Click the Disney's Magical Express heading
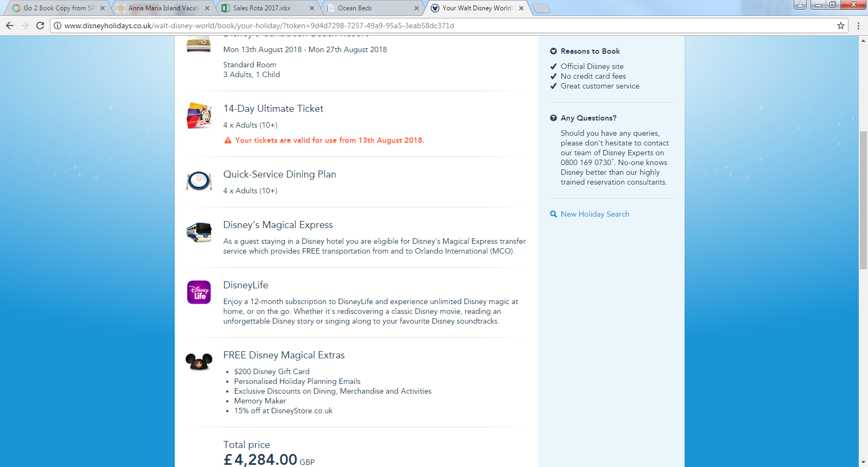The height and width of the screenshot is (467, 868). coord(278,225)
